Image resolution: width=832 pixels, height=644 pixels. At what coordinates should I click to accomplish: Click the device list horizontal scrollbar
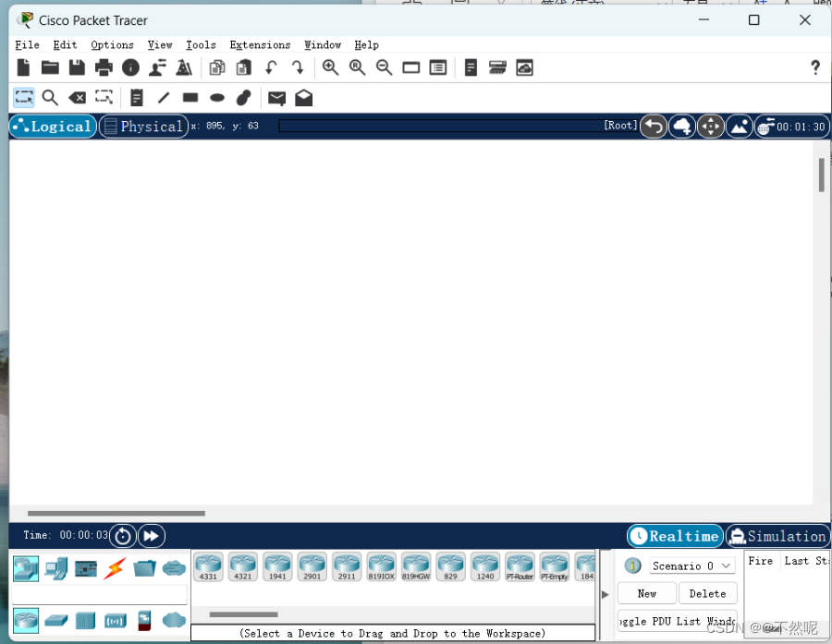pos(243,614)
